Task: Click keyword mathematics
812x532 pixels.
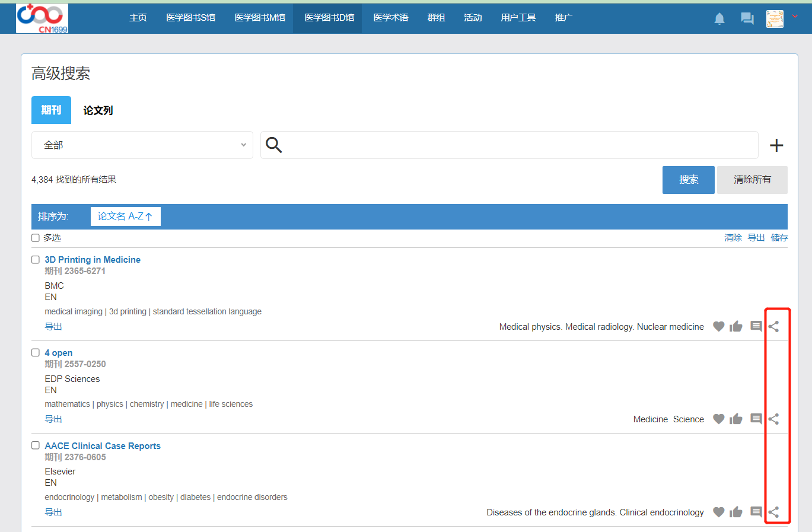Action: [68, 404]
